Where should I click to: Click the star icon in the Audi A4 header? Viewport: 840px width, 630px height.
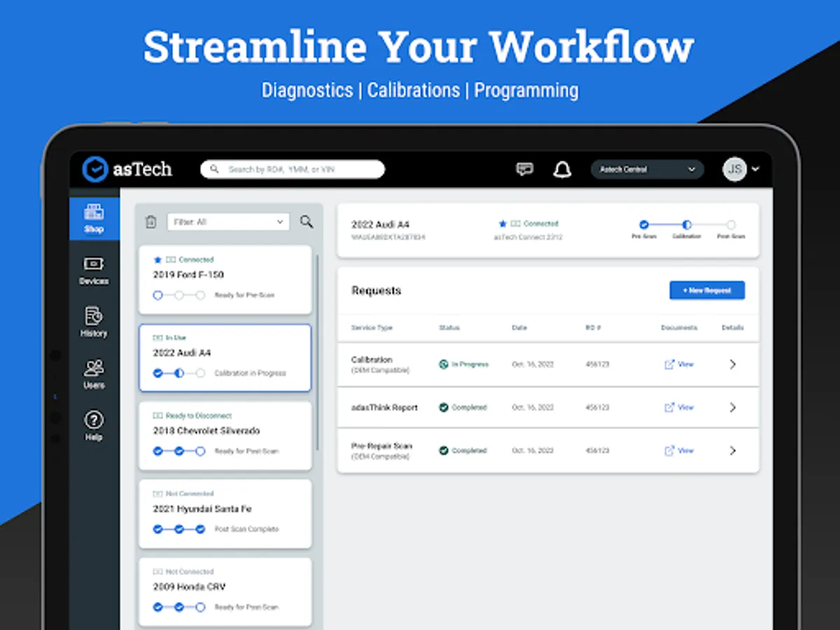[x=503, y=224]
